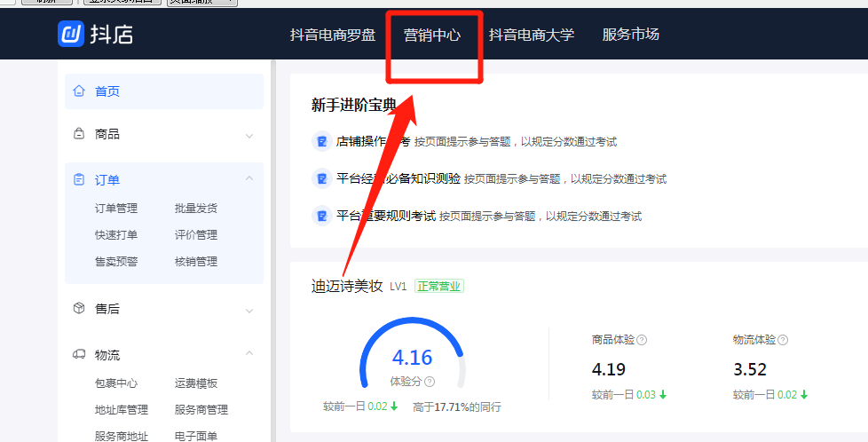Open 服务商管理 under 物流
The height and width of the screenshot is (442, 868).
(201, 410)
